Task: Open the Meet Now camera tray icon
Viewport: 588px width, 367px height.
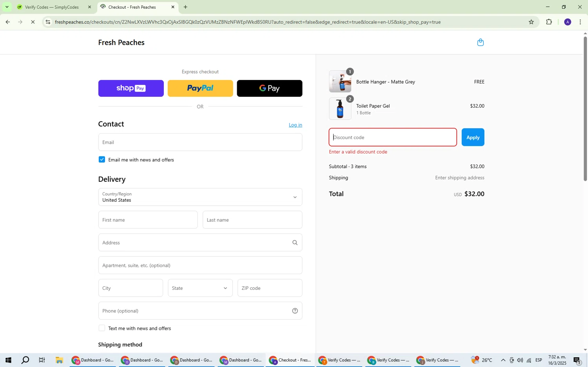Action: coord(512,360)
